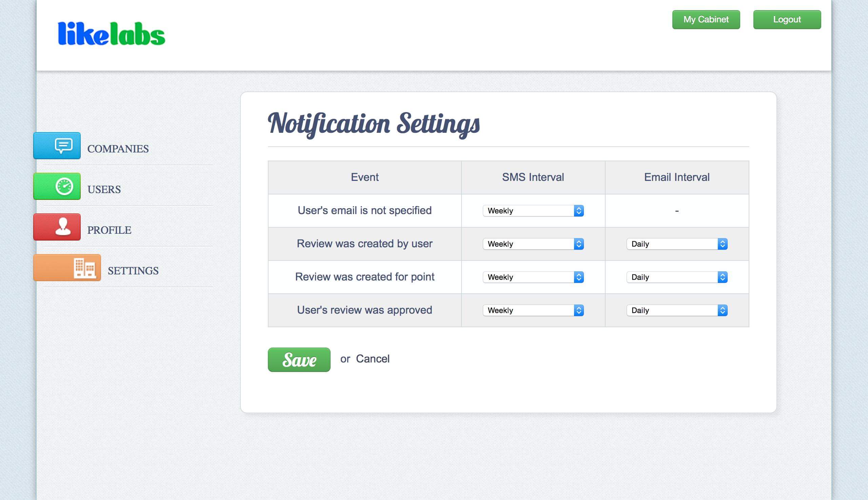Click the My Cabinet button
The width and height of the screenshot is (868, 500).
point(706,20)
